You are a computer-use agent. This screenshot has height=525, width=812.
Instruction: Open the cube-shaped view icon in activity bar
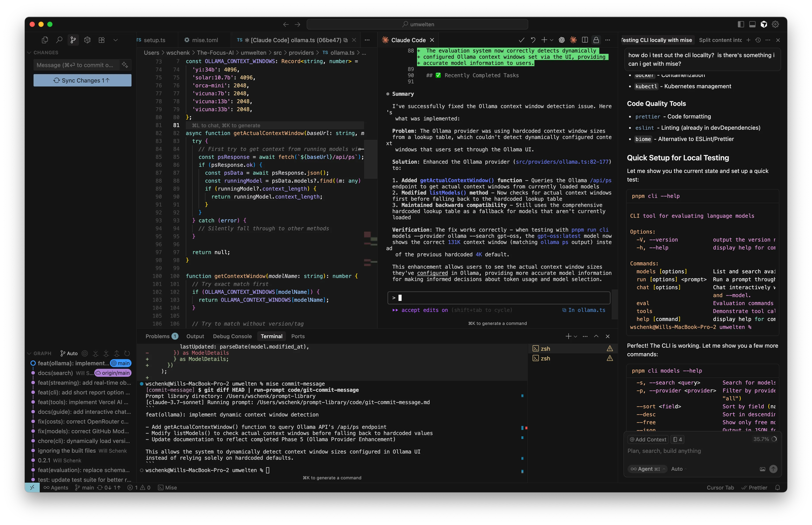87,40
